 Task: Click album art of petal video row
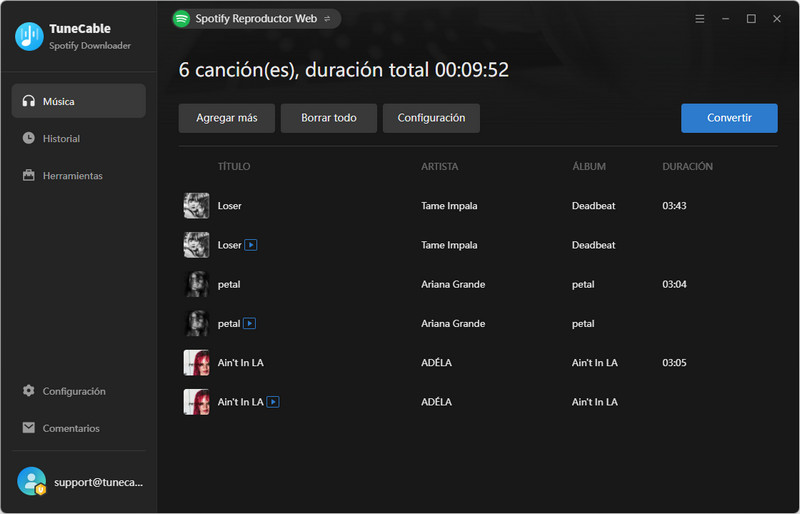click(196, 324)
